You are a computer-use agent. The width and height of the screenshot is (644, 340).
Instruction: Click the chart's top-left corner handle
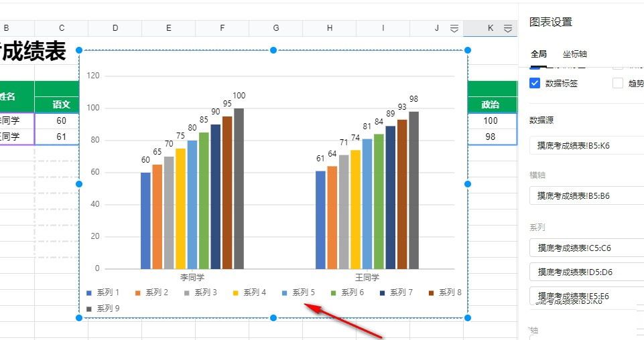tap(80, 50)
